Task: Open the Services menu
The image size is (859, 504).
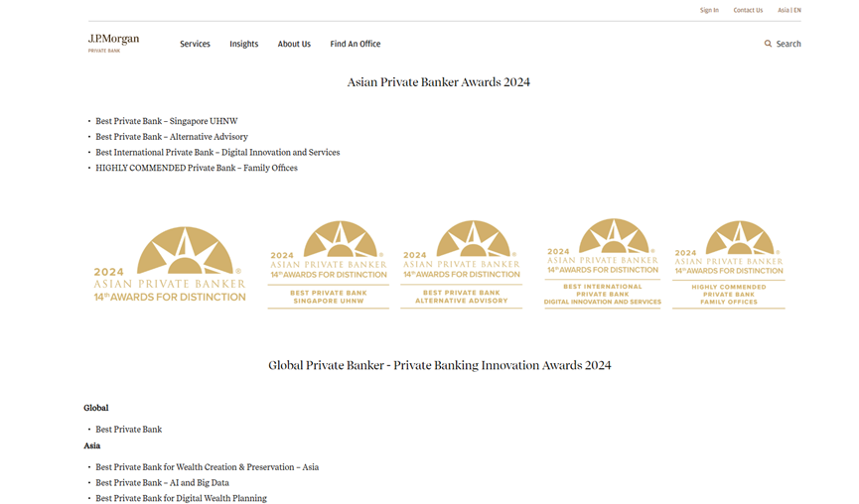Action: [x=195, y=44]
